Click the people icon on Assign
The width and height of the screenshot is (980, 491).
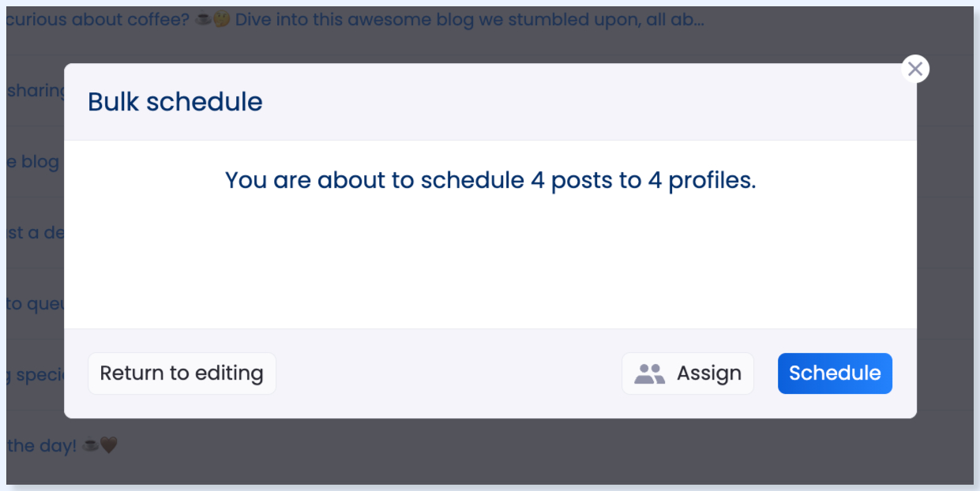[x=650, y=373]
